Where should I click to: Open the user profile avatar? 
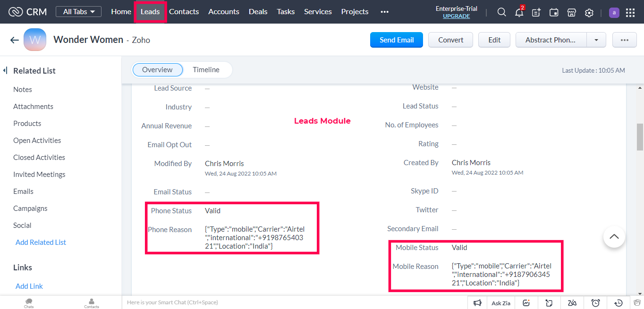(x=614, y=13)
